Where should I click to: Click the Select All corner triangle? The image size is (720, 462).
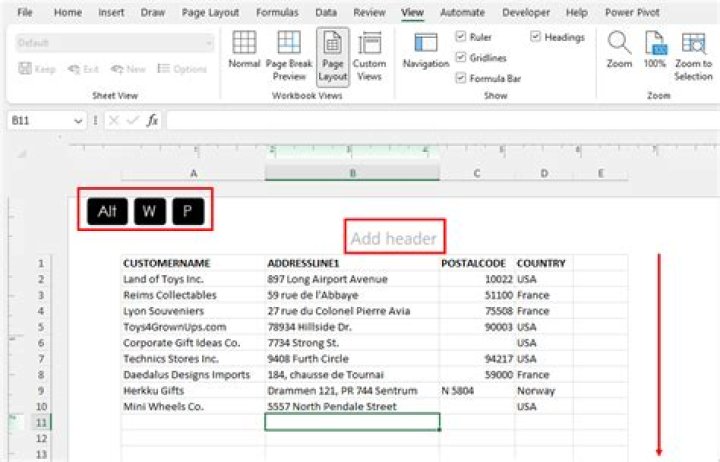point(22,154)
